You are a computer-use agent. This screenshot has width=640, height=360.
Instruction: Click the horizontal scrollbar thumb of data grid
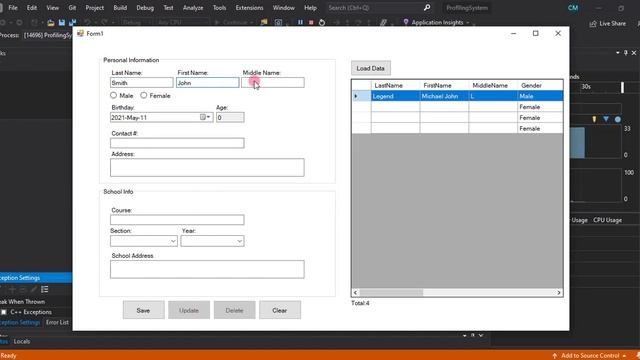391,292
